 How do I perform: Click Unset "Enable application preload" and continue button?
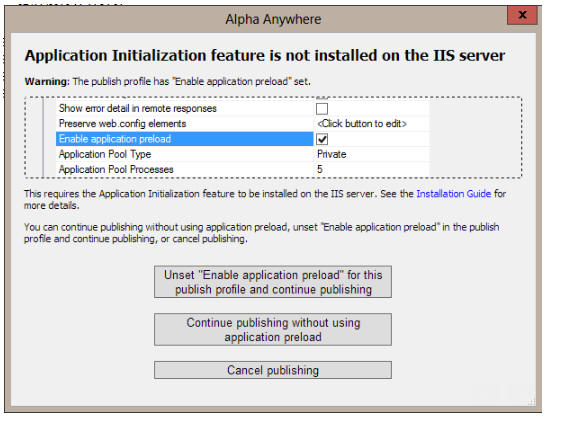click(273, 282)
